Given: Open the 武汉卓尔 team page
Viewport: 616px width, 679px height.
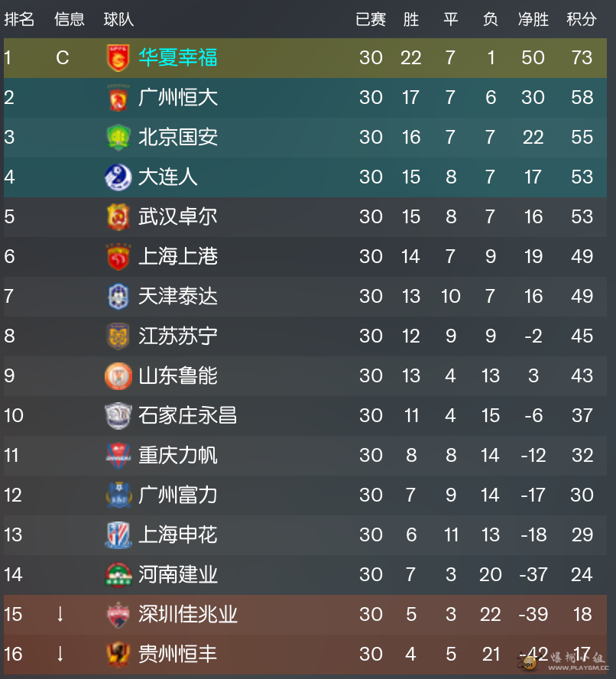Looking at the screenshot, I should coord(178,216).
